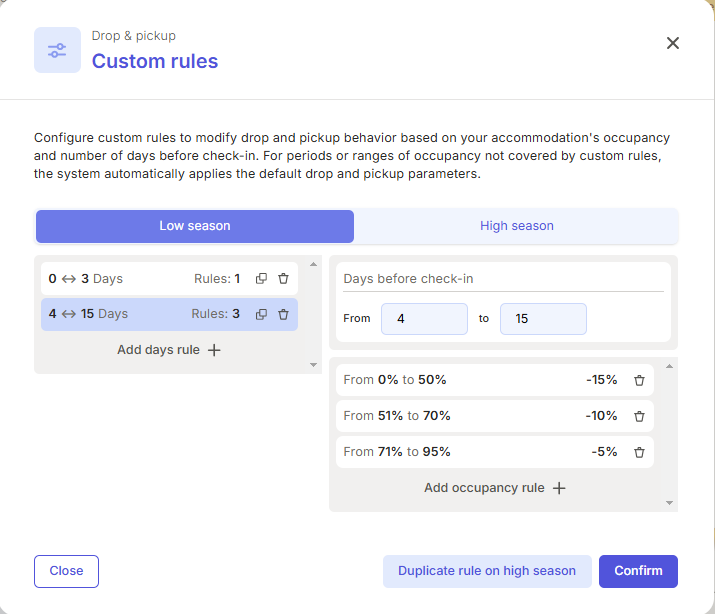Screen dimensions: 715x614
Task: Add a new occupancy rule
Action: tap(495, 488)
